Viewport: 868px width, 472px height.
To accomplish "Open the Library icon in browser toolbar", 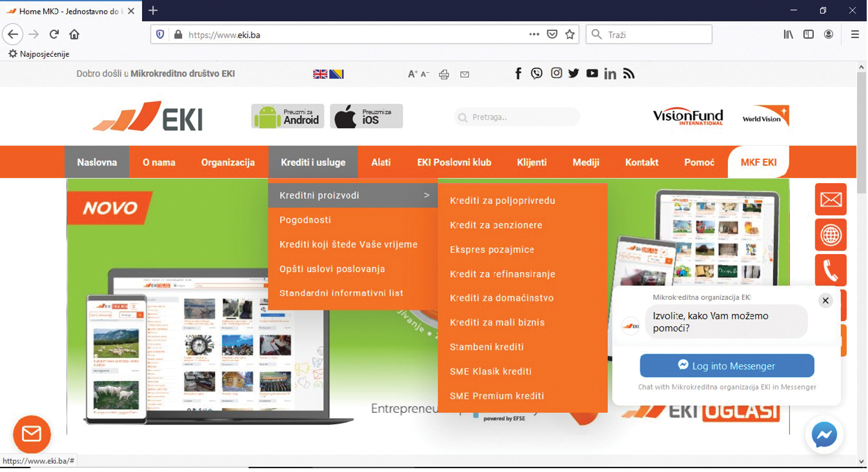I will [x=788, y=34].
